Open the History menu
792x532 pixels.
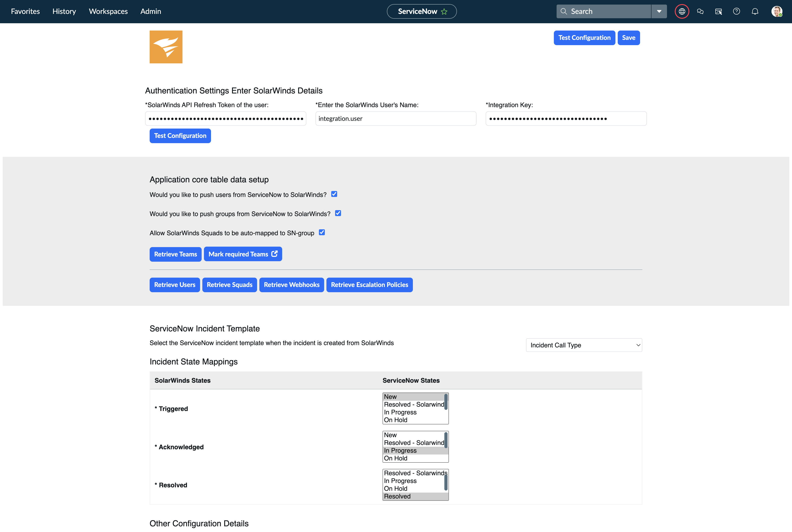click(64, 12)
